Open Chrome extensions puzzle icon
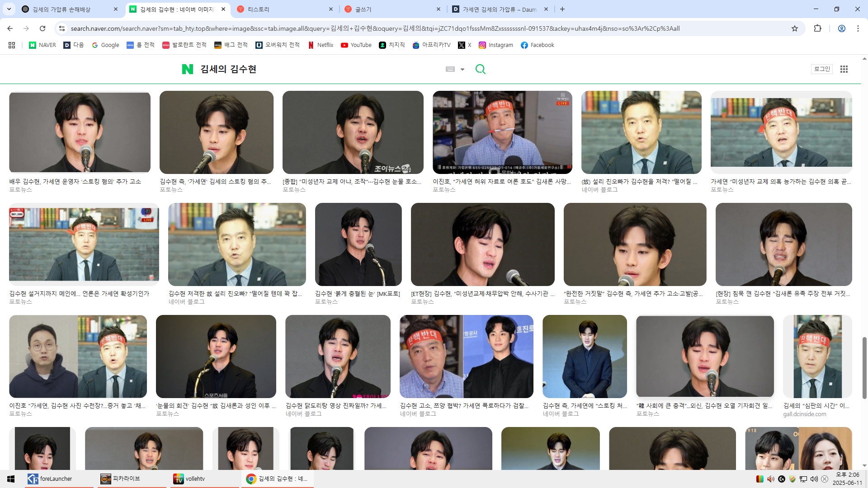Image resolution: width=868 pixels, height=488 pixels. [817, 28]
